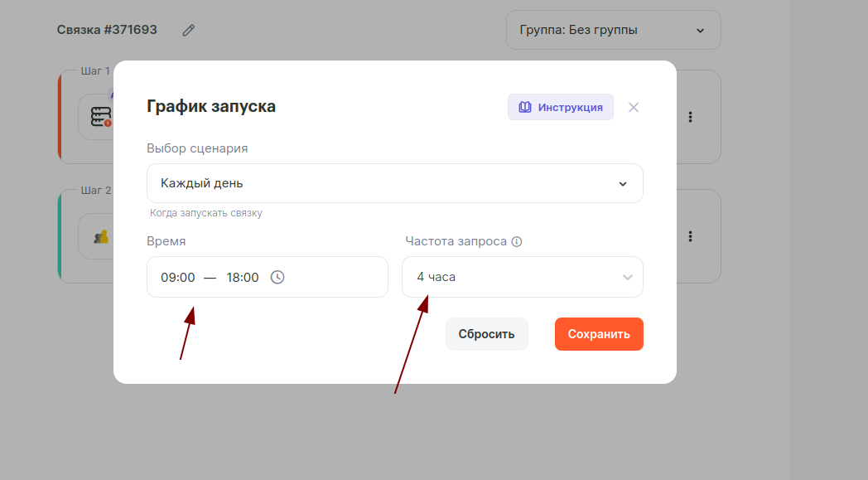Click the chevron in the 4 часа selector
This screenshot has height=480, width=868.
pyautogui.click(x=627, y=278)
